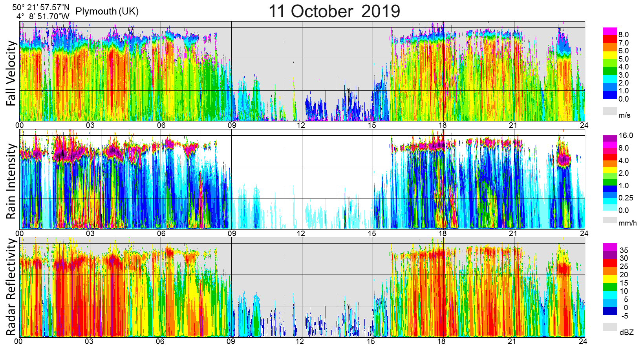Click the grey m/s swatch in Fall Velocity legend
The image size is (644, 353).
610,111
